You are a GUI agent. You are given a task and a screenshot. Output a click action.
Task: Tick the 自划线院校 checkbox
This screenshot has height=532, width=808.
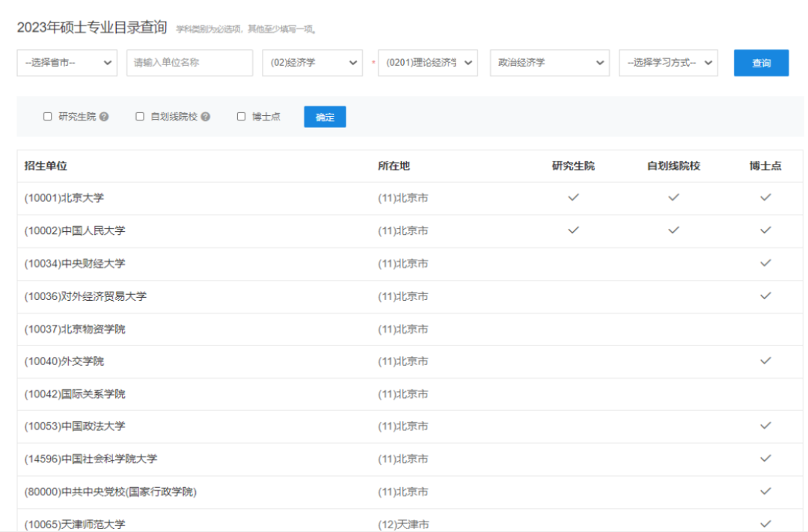pyautogui.click(x=140, y=117)
